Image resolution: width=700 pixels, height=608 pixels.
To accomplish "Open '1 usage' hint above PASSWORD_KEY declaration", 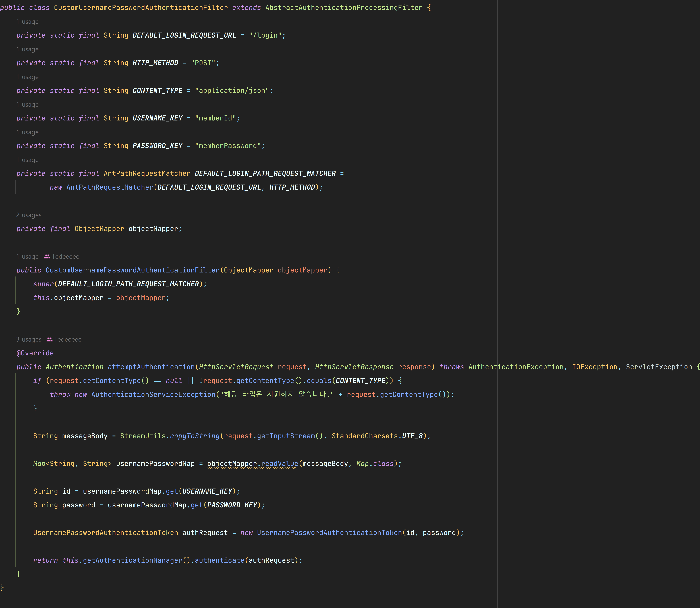I will [x=28, y=132].
